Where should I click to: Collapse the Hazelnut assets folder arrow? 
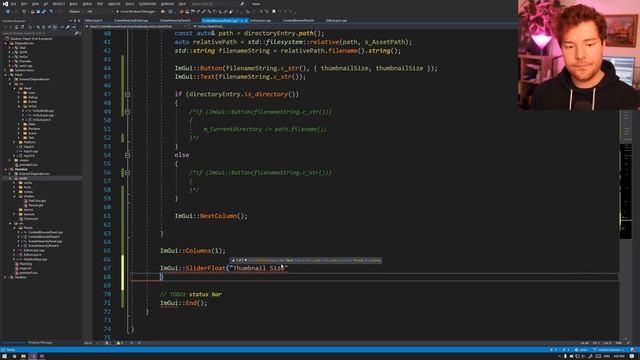click(x=10, y=178)
